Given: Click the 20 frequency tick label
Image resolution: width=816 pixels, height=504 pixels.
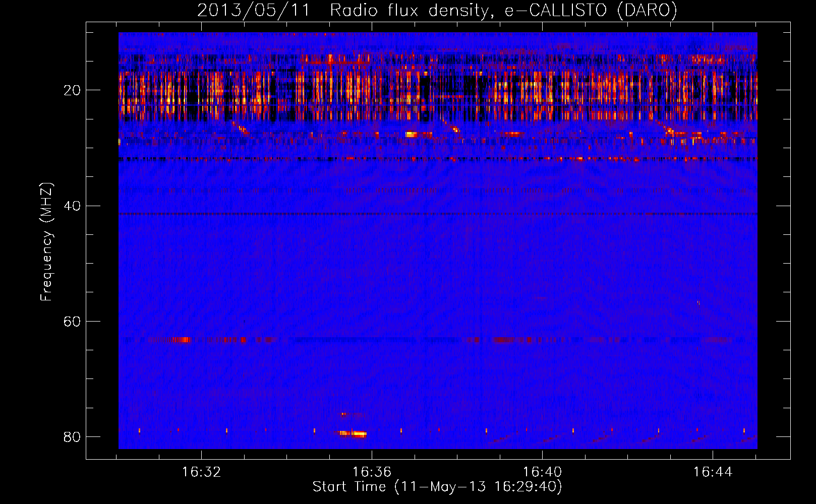Looking at the screenshot, I should tap(72, 91).
